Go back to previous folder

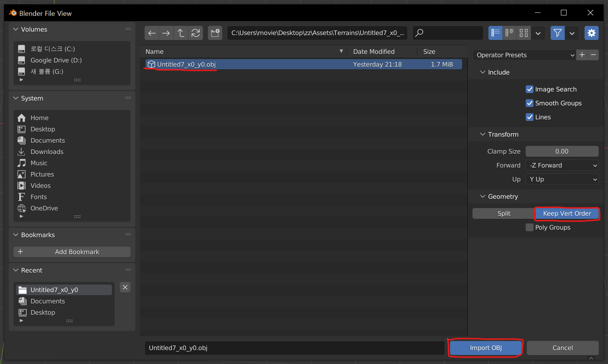click(x=152, y=33)
